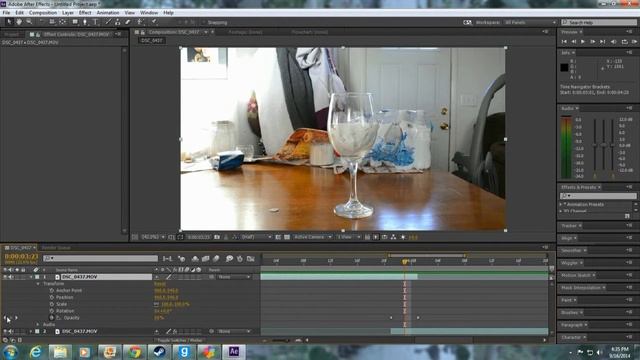Screen dimensions: 640x360
Task: Switch to Render Queue tab
Action: (56, 248)
